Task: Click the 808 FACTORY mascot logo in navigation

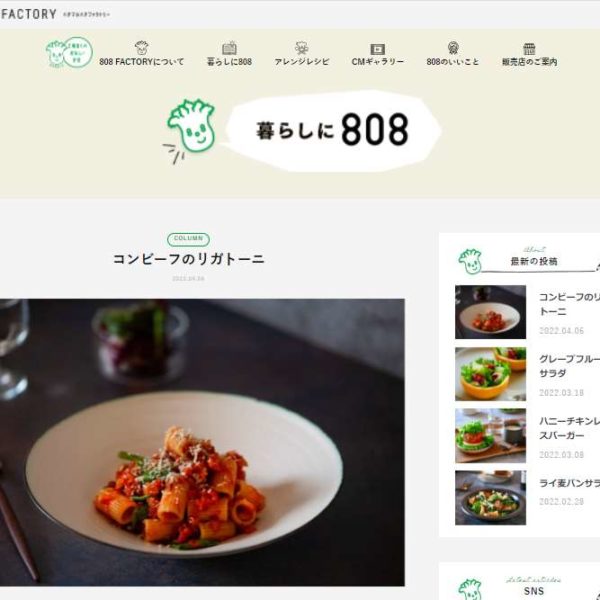Action: 69,53
